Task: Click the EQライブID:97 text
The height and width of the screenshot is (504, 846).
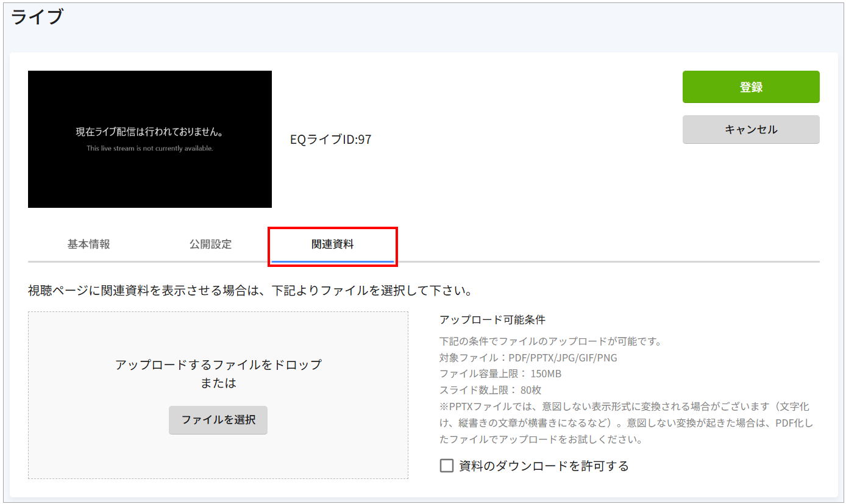Action: coord(331,140)
